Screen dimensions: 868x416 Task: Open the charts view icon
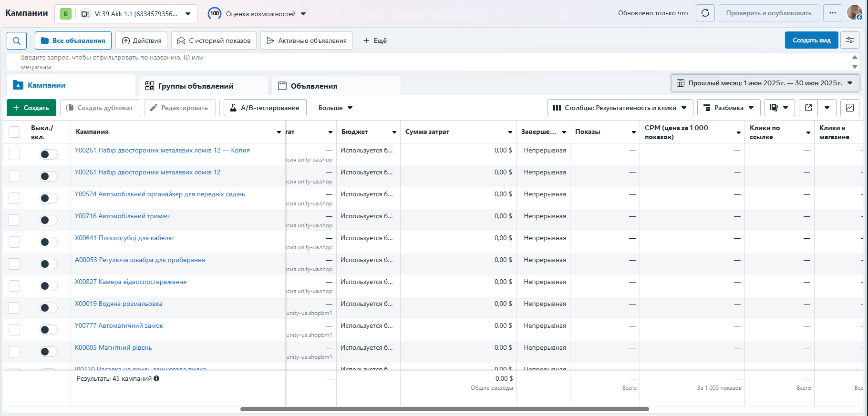click(x=850, y=108)
